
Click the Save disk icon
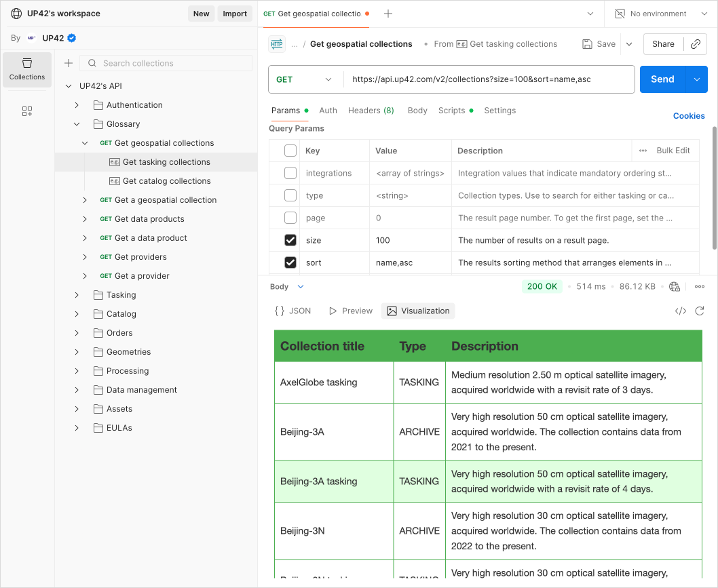point(587,44)
